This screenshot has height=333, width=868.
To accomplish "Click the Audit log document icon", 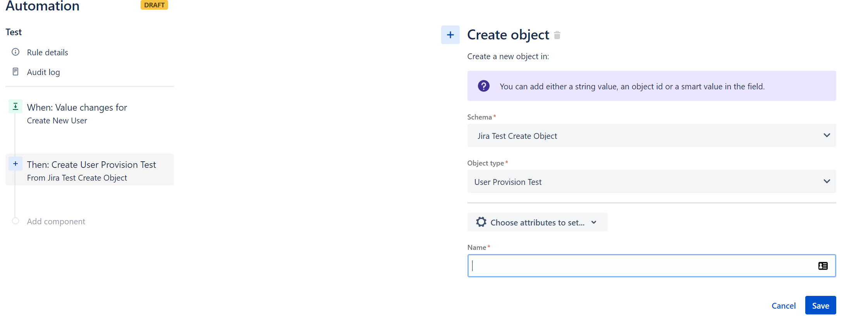I will (x=15, y=72).
